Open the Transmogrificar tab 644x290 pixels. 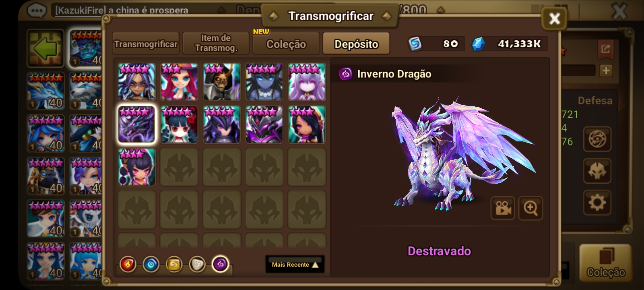[x=146, y=43]
